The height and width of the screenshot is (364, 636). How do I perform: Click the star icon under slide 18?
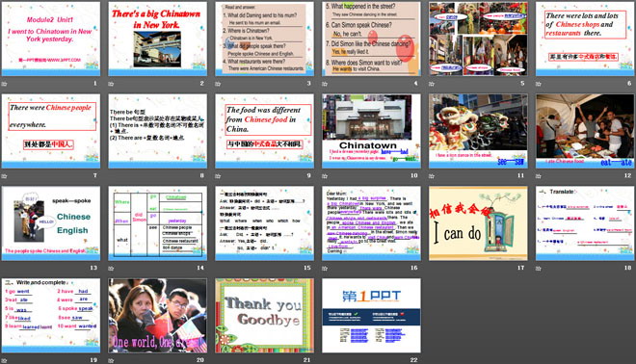coord(539,268)
